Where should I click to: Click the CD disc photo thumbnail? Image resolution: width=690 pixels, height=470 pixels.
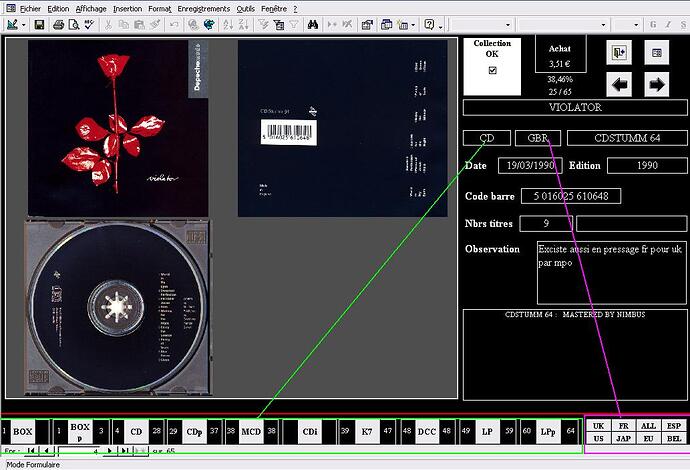[x=117, y=307]
